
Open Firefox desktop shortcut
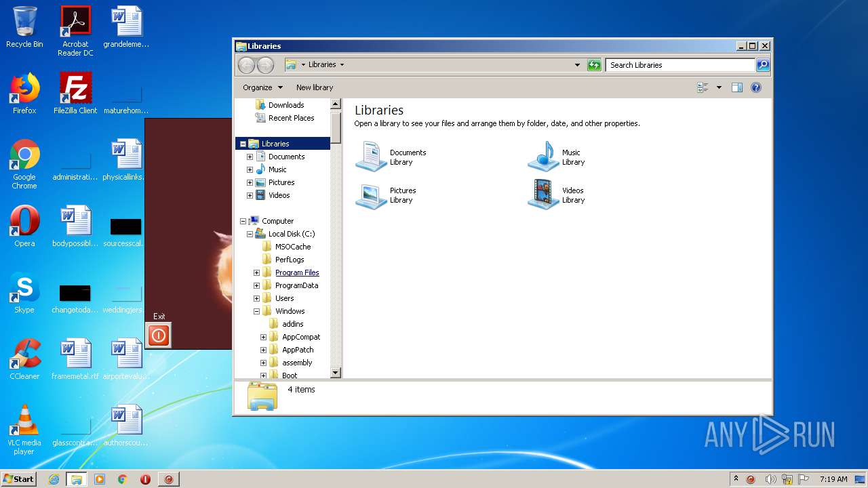[24, 94]
